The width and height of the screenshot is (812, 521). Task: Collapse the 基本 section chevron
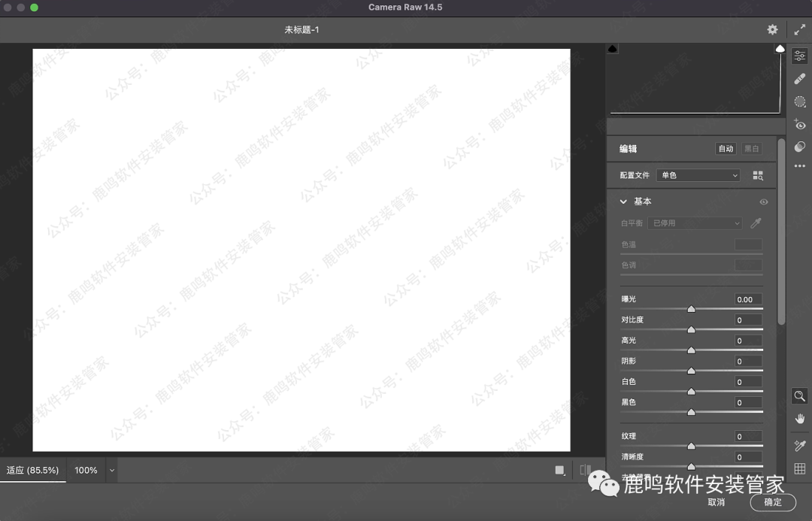click(623, 201)
